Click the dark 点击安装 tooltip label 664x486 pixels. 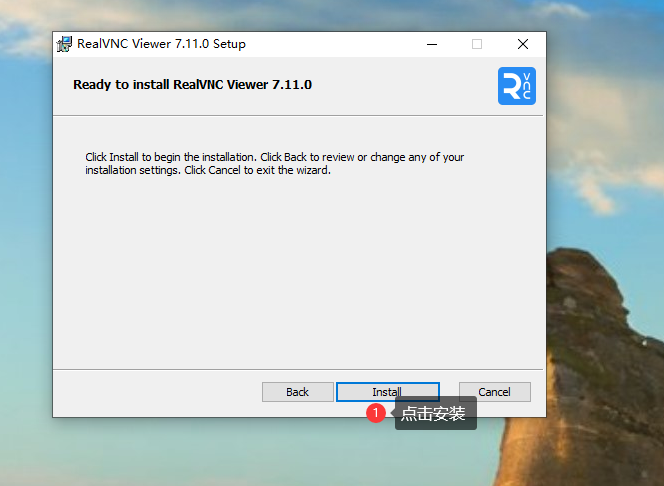(434, 413)
